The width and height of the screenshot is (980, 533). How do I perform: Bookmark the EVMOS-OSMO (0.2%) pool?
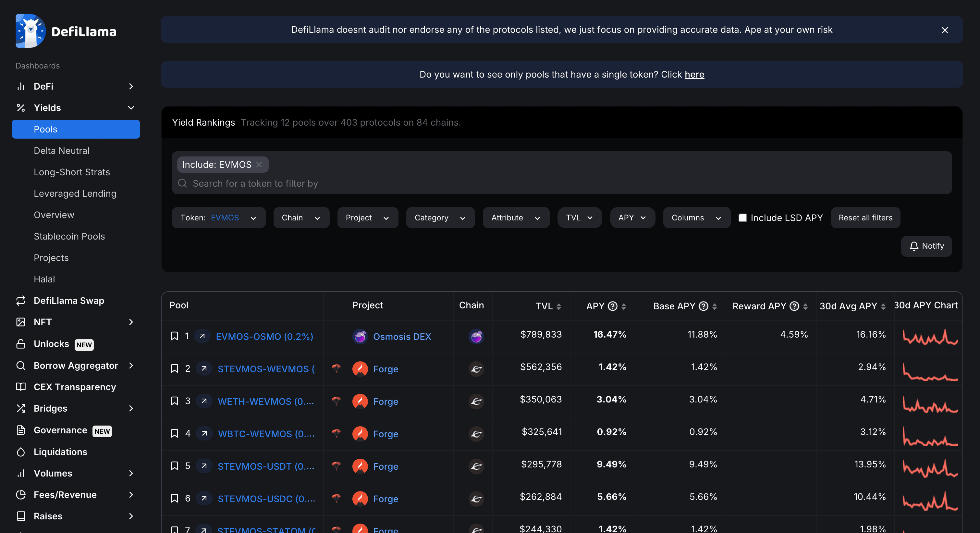point(175,336)
